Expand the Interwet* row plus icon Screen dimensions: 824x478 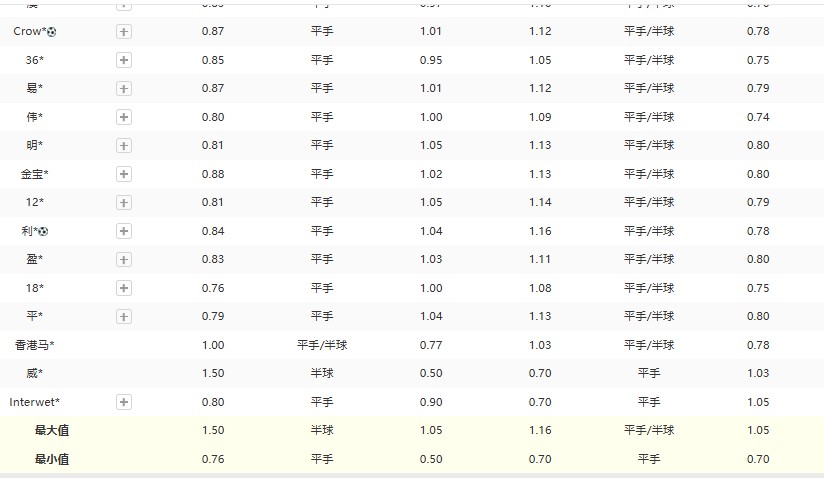tap(124, 402)
